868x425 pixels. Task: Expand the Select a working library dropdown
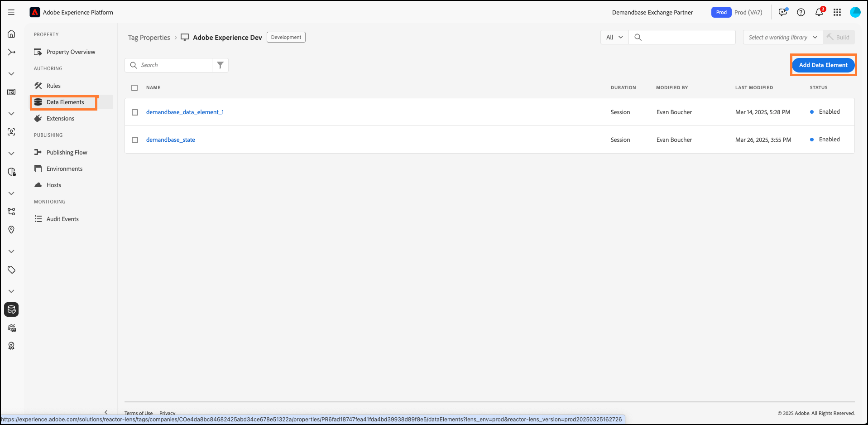click(x=782, y=37)
